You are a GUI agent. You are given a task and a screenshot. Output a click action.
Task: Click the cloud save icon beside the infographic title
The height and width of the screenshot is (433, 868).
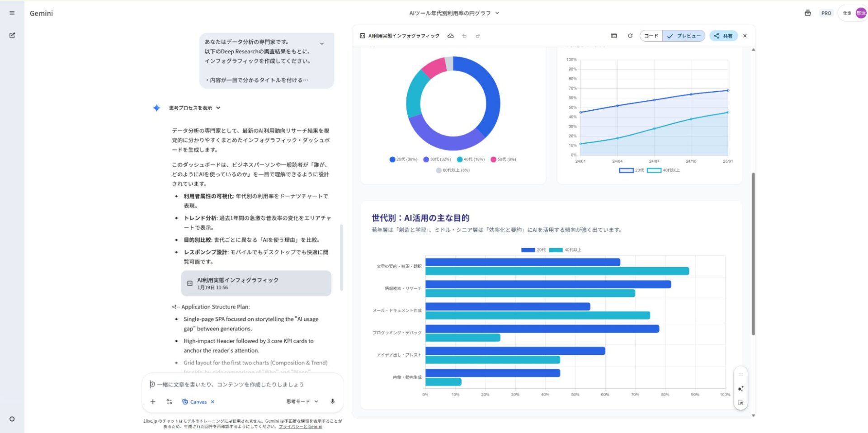450,36
